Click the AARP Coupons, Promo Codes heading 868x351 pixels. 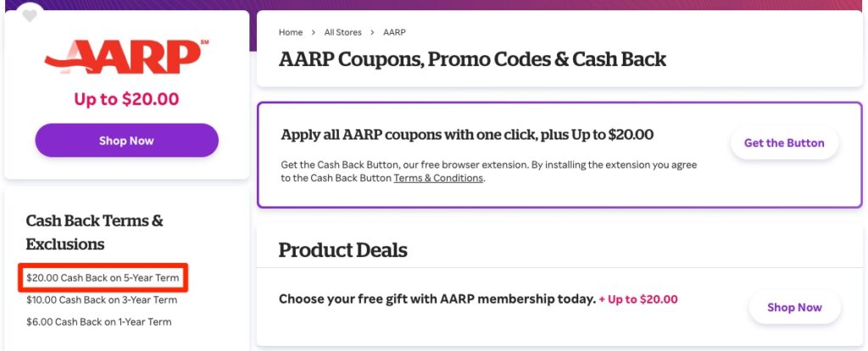coord(472,59)
